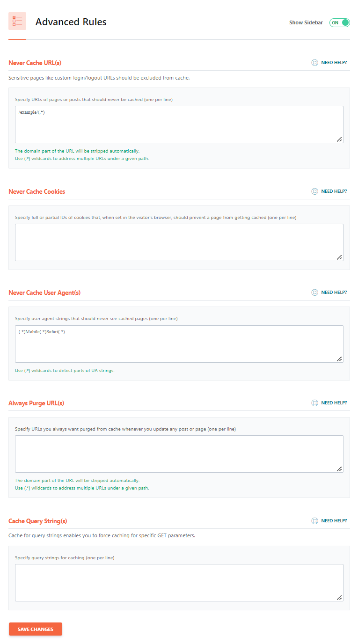This screenshot has width=358, height=644.
Task: Click the Save Changes button
Action: point(36,629)
